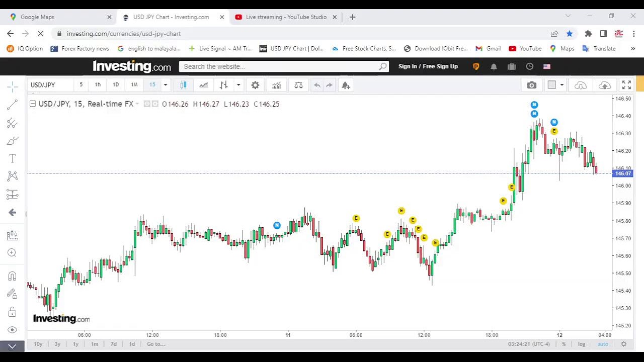Collapse the left drawing toolbar chevron
Screen dimensions: 644x362
12,346
